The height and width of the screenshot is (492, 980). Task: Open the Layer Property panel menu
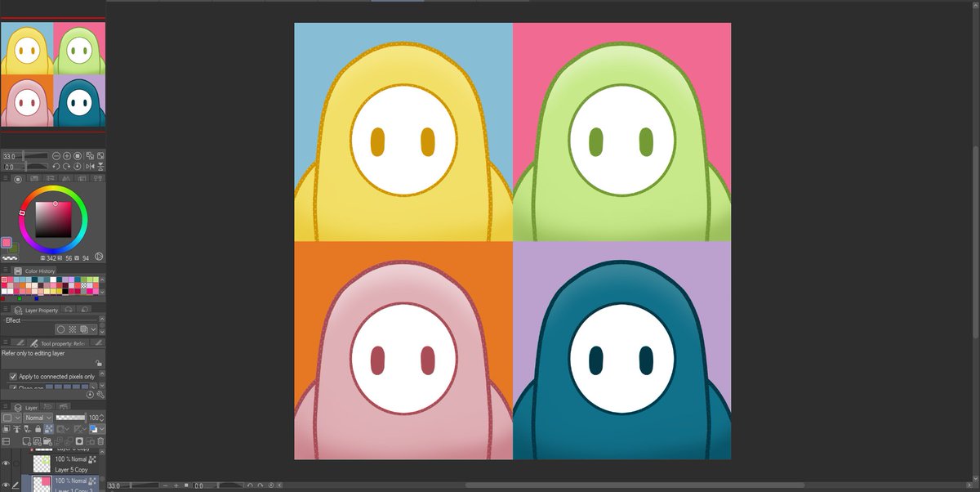5,309
